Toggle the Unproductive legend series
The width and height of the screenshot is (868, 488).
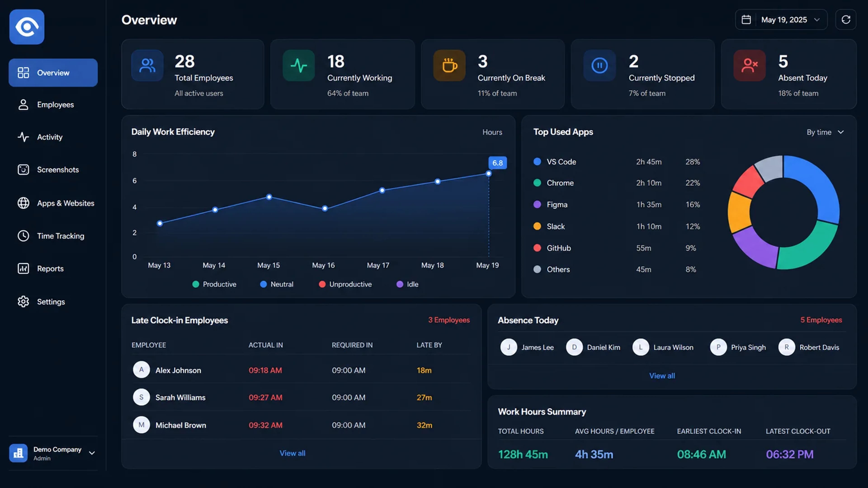(345, 284)
